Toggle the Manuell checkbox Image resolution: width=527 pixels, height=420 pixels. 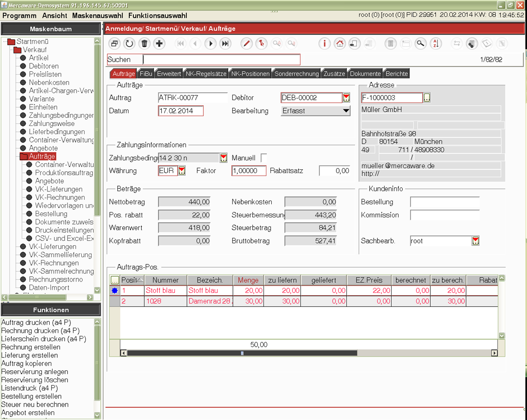tap(264, 158)
